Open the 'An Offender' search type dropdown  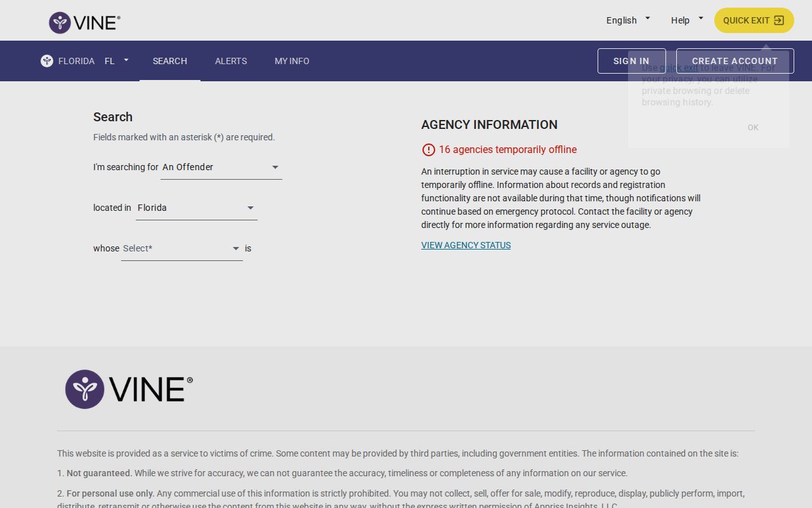click(221, 167)
